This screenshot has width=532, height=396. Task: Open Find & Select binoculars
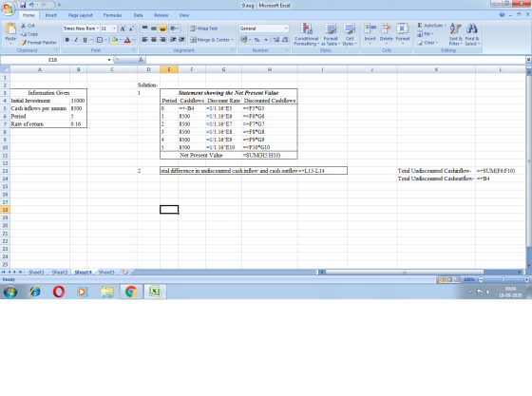[472, 34]
